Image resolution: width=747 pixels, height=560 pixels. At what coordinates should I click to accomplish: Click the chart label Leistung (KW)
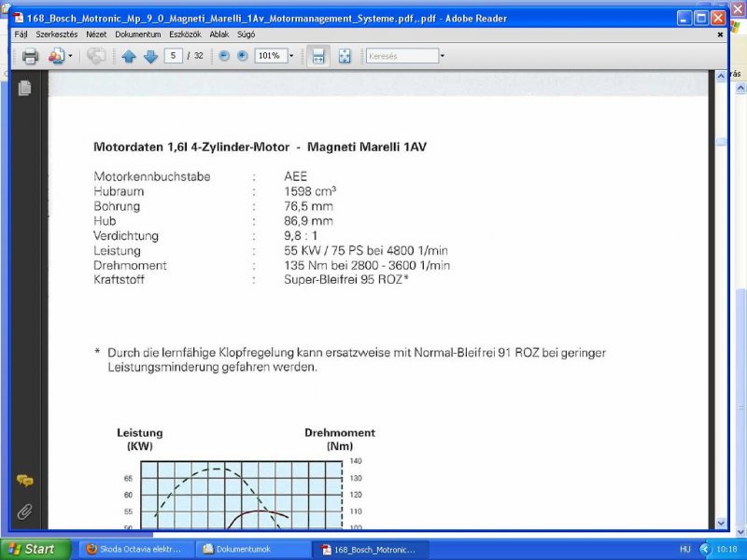coord(139,440)
